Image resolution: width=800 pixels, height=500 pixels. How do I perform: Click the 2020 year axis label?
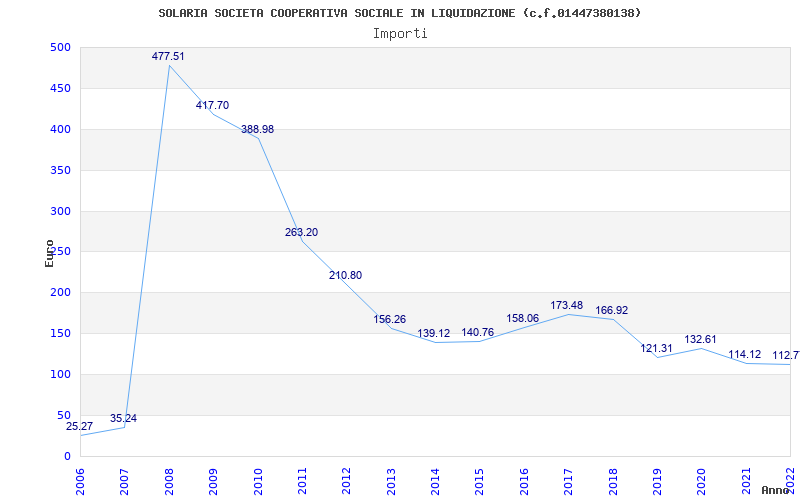(x=702, y=481)
